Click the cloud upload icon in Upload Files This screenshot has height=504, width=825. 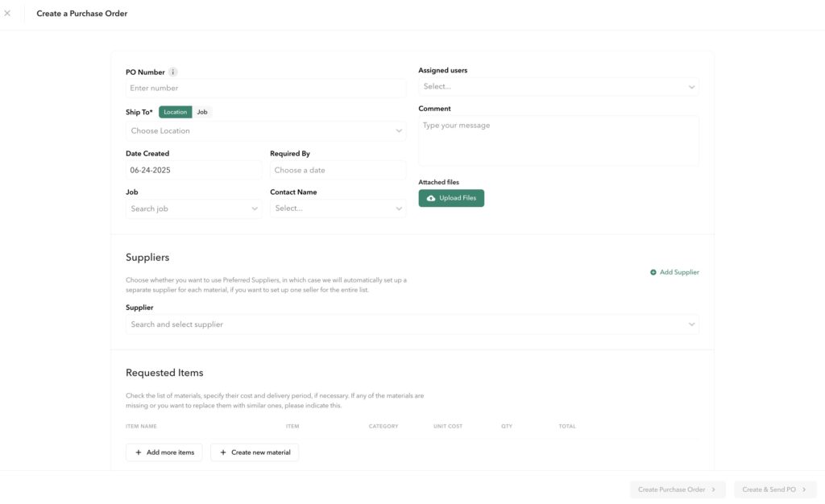431,198
